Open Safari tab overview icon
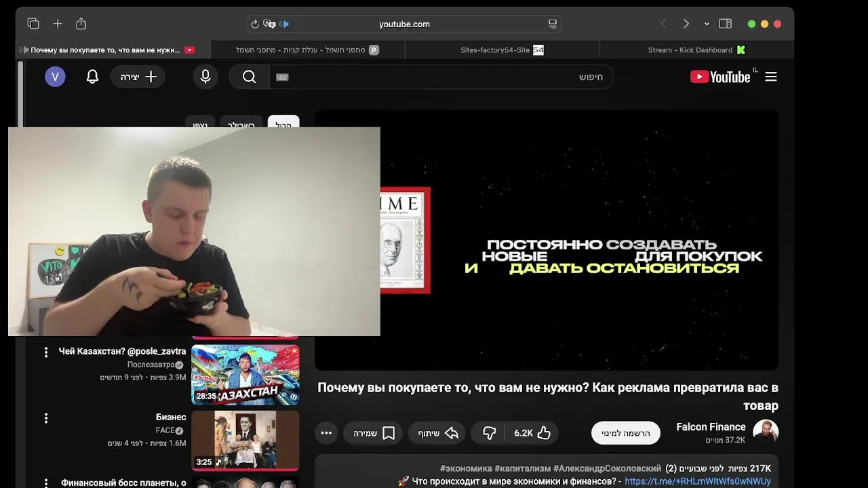This screenshot has width=868, height=488. pyautogui.click(x=33, y=24)
